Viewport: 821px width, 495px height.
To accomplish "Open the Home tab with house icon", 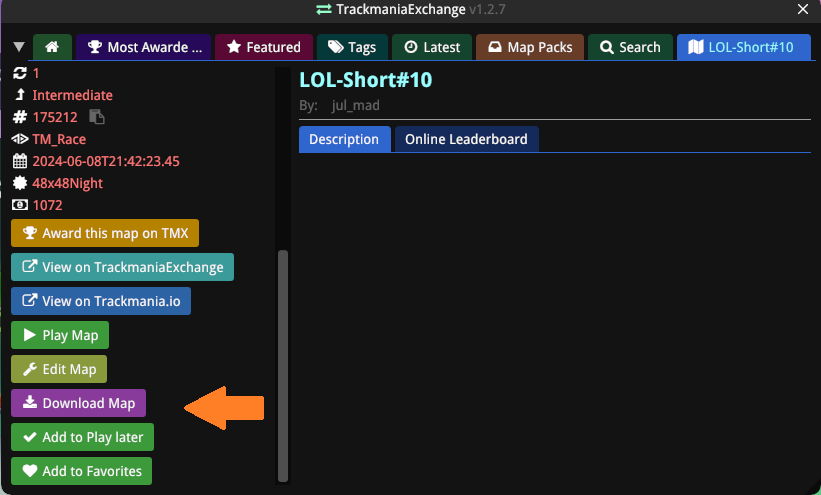I will (52, 47).
